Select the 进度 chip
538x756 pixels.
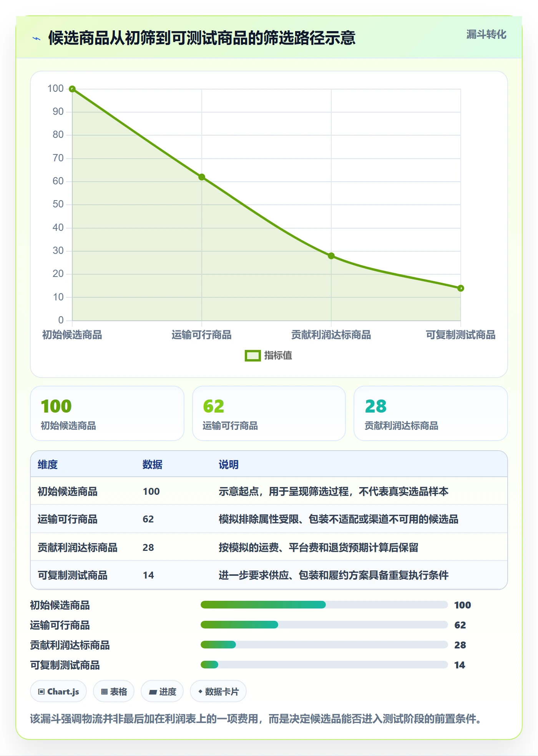(x=162, y=691)
